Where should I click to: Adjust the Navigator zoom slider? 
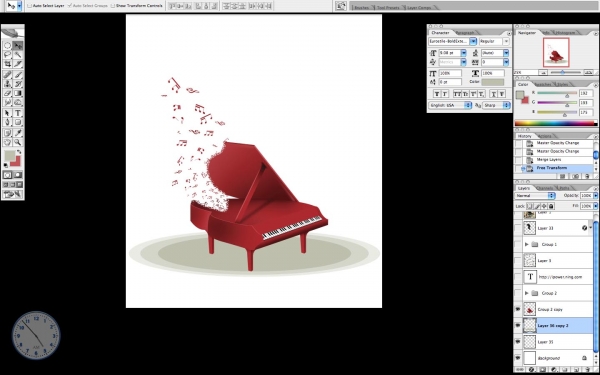(x=562, y=72)
